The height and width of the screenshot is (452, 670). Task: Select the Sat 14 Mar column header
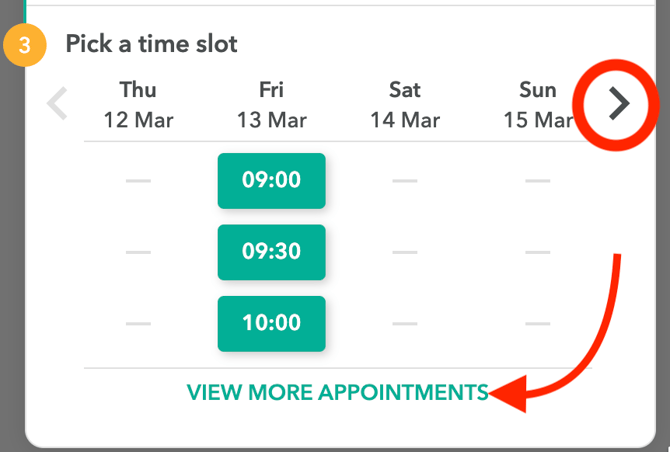click(x=404, y=105)
